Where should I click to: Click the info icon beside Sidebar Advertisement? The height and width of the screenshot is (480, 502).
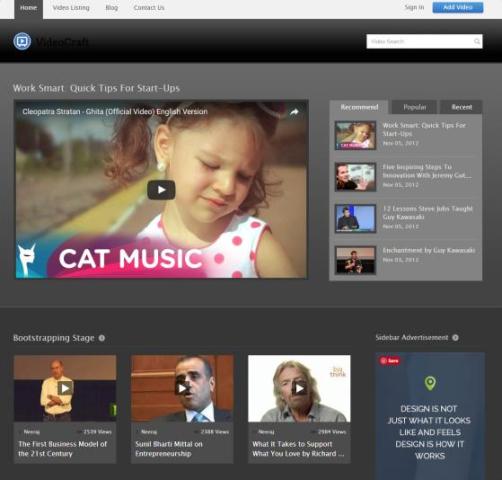(455, 338)
